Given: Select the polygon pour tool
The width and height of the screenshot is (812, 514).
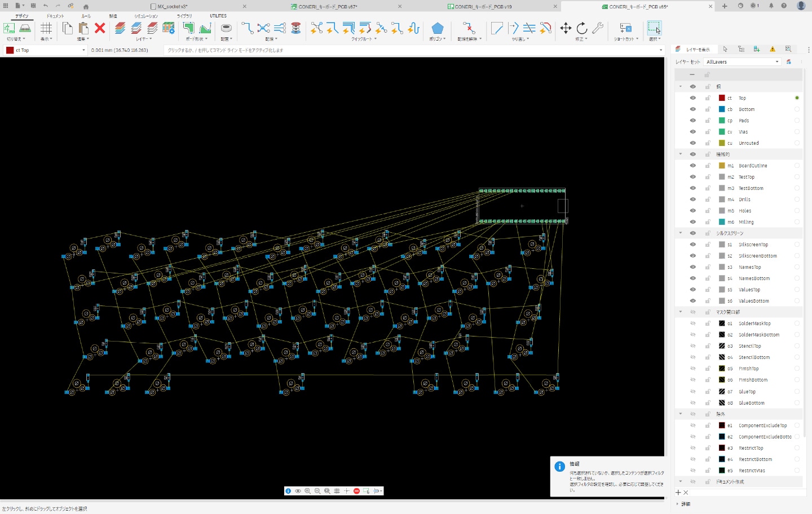Looking at the screenshot, I should (437, 28).
